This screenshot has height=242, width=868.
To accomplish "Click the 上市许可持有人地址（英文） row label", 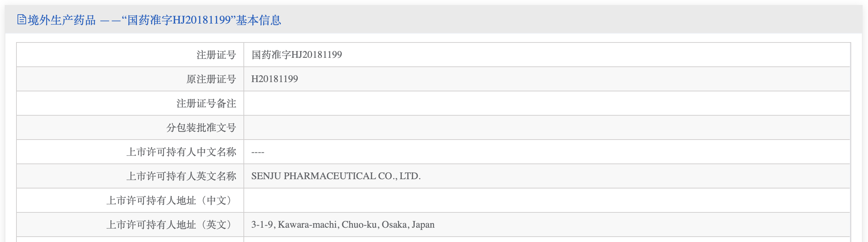I will pyautogui.click(x=171, y=225).
